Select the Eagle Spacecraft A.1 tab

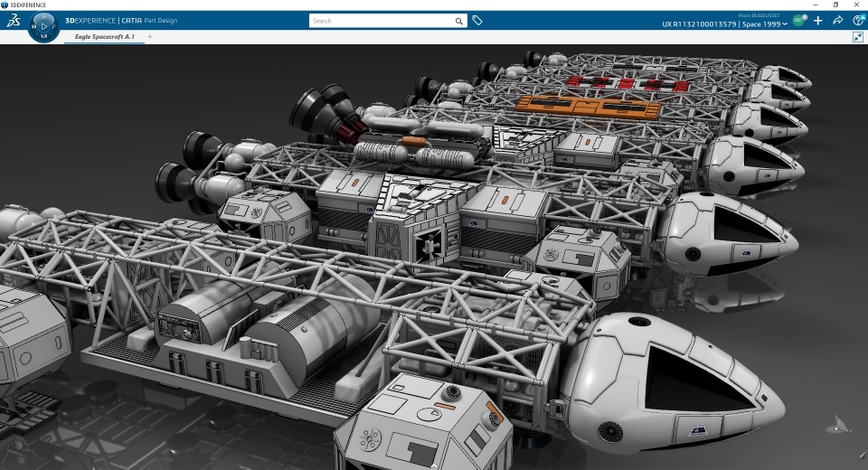[x=104, y=36]
